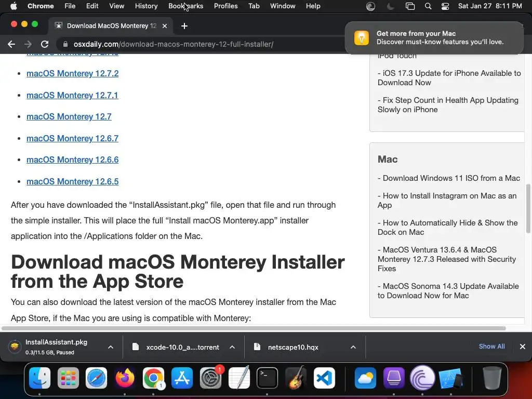Open the Help menu

(x=313, y=6)
